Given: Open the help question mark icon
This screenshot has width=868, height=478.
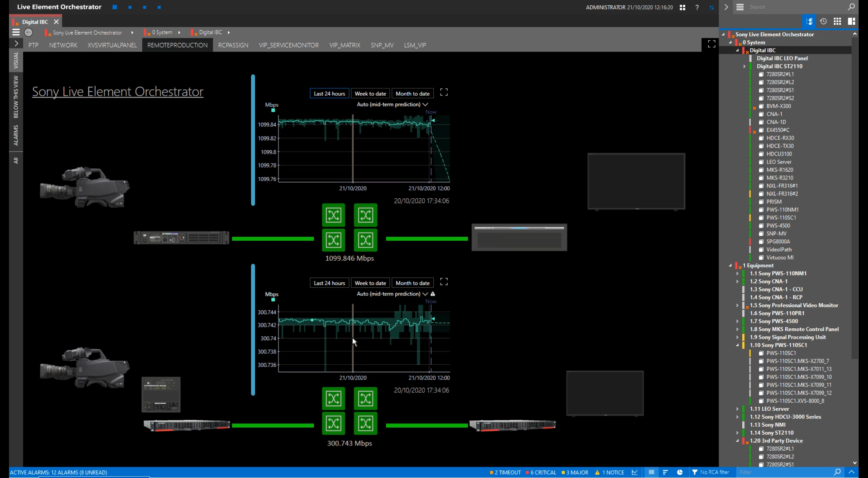Looking at the screenshot, I should [697, 7].
